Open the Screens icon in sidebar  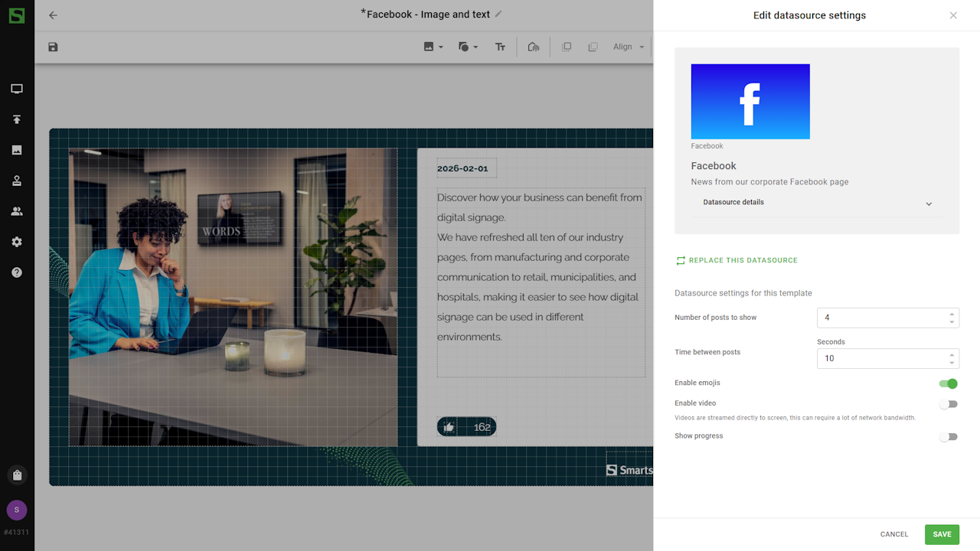17,89
